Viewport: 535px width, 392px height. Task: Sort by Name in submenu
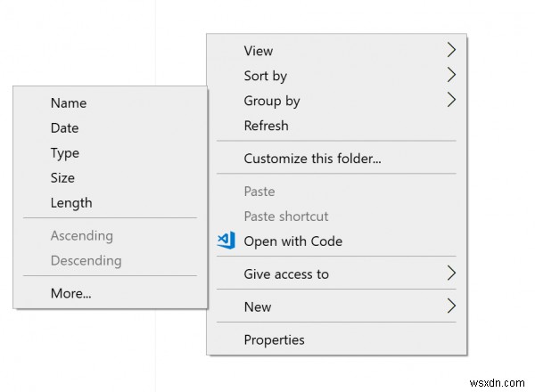click(x=69, y=103)
